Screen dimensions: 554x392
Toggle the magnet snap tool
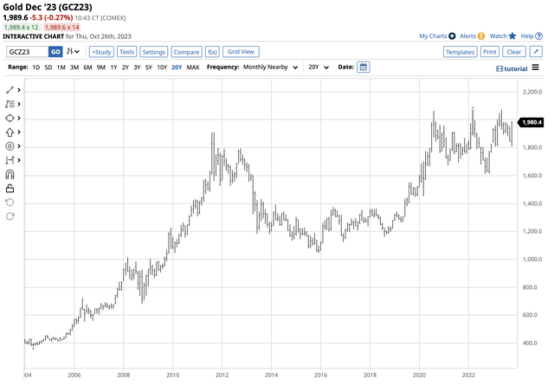pyautogui.click(x=10, y=175)
